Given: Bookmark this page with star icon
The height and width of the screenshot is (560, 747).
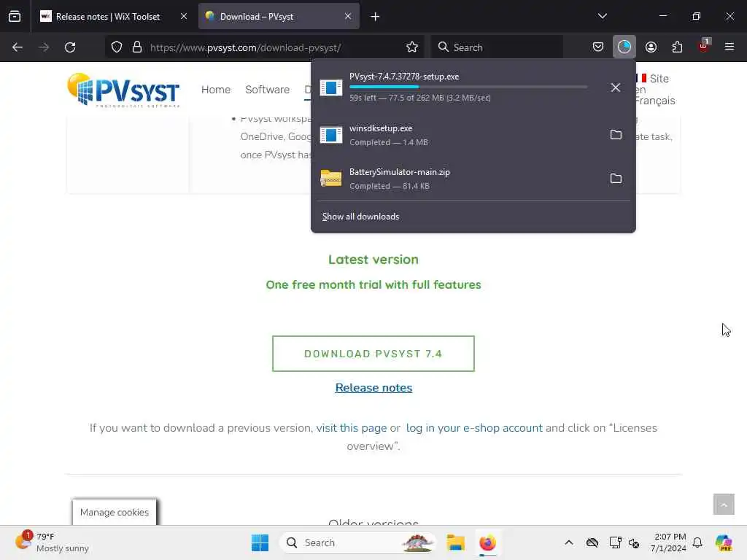Looking at the screenshot, I should click(412, 47).
